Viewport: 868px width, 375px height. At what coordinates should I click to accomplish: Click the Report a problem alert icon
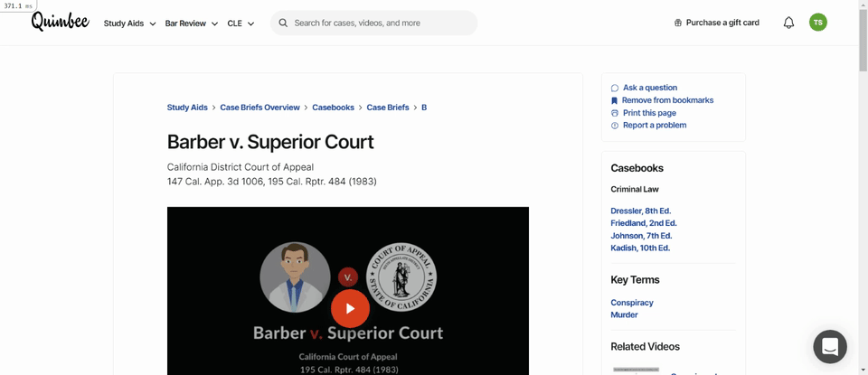pos(615,126)
